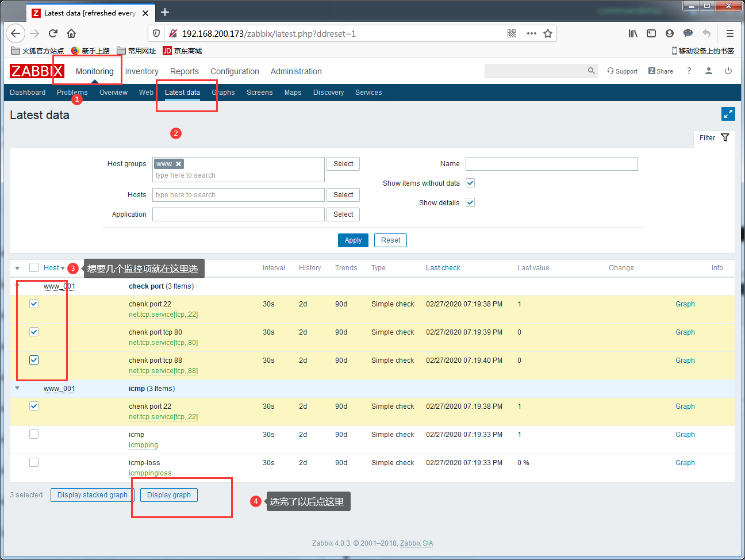Open a new browser tab
The height and width of the screenshot is (560, 745).
click(165, 12)
